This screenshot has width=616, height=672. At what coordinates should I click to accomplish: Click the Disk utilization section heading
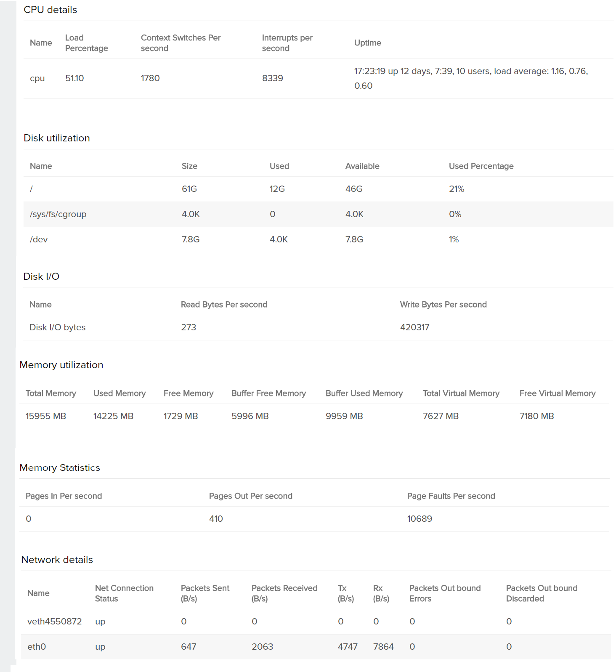(x=57, y=138)
